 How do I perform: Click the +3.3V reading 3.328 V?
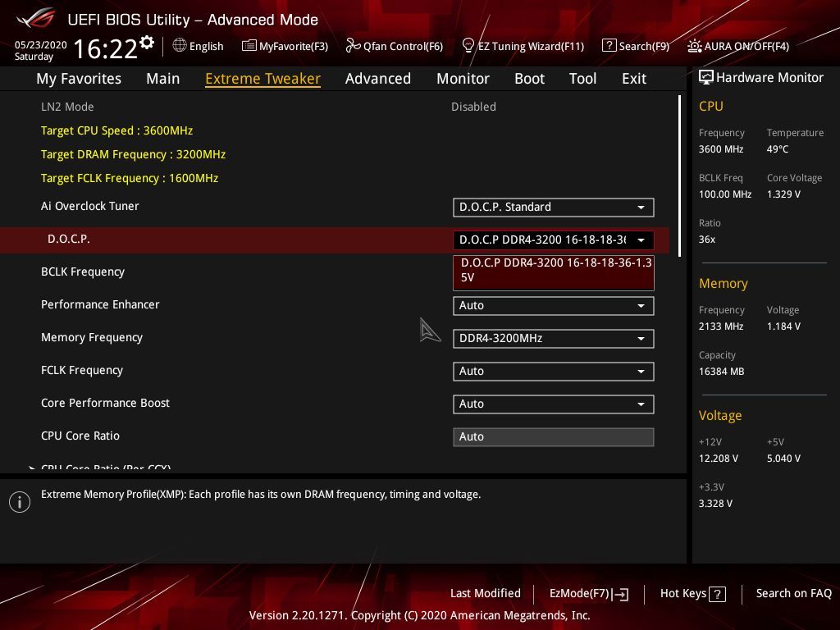pos(715,504)
